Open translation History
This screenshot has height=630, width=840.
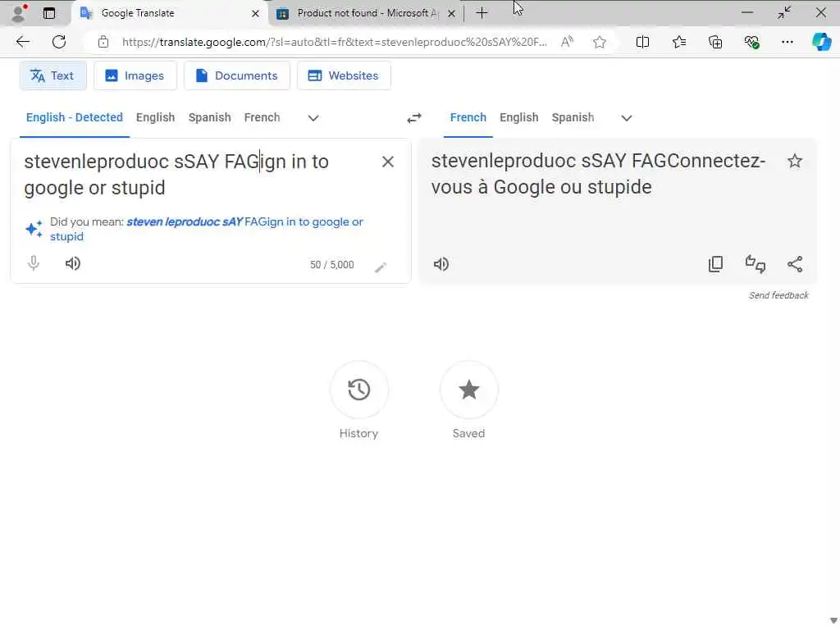tap(359, 390)
